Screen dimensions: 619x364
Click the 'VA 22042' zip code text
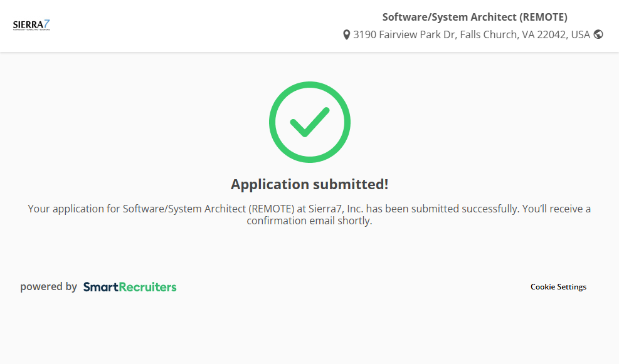pos(545,34)
